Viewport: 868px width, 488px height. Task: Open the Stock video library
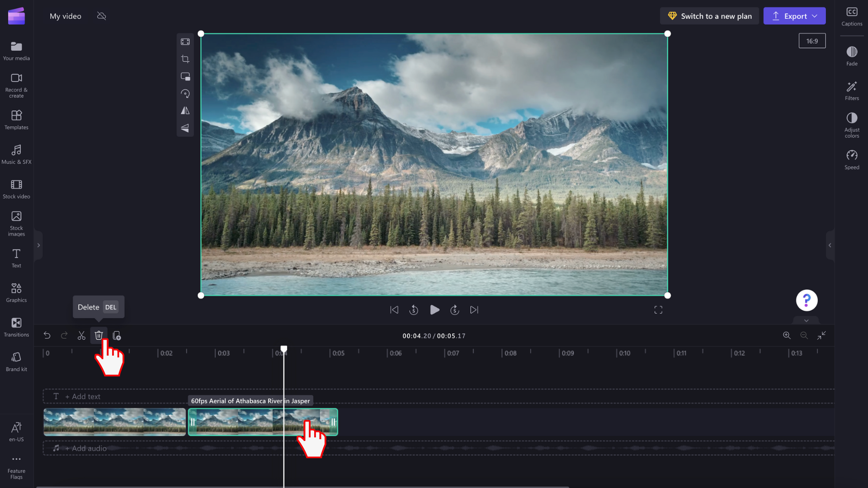coord(16,189)
